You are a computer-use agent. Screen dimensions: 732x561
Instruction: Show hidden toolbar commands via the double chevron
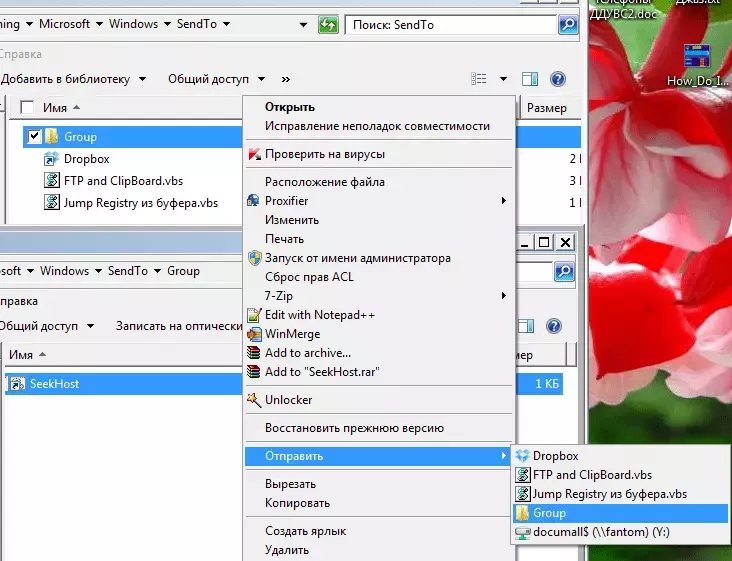(286, 79)
